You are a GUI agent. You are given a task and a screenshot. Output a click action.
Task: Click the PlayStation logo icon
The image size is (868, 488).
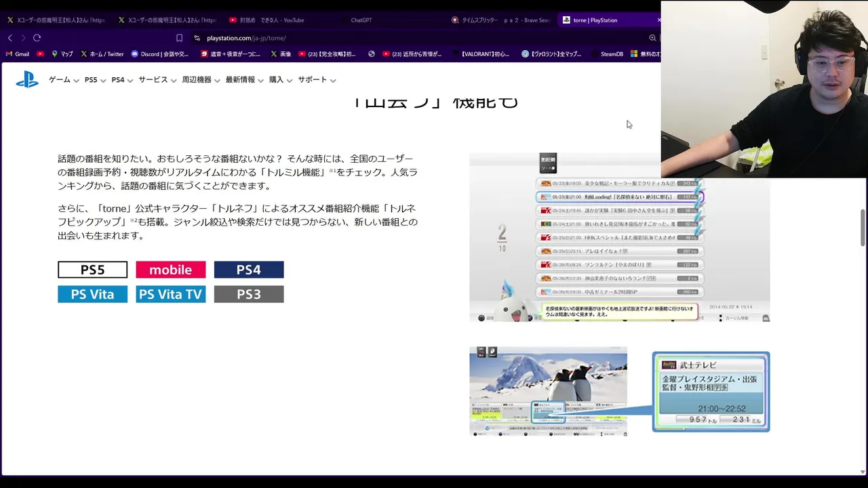(x=27, y=80)
